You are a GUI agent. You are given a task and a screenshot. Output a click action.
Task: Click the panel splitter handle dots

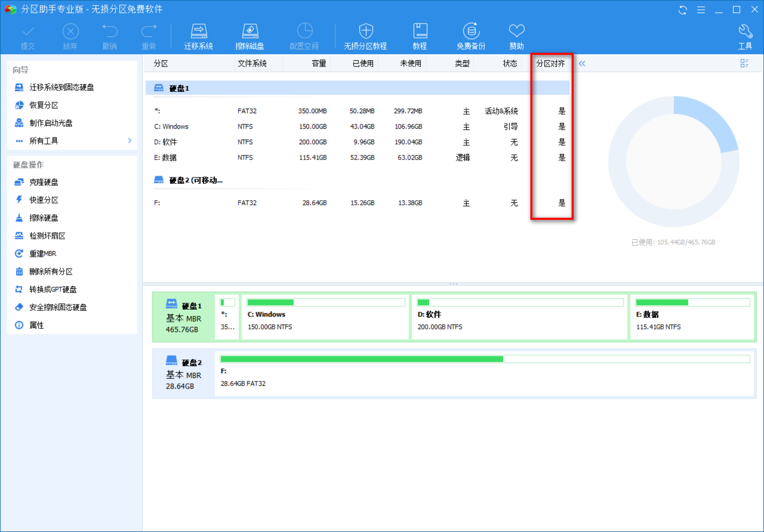pos(453,284)
